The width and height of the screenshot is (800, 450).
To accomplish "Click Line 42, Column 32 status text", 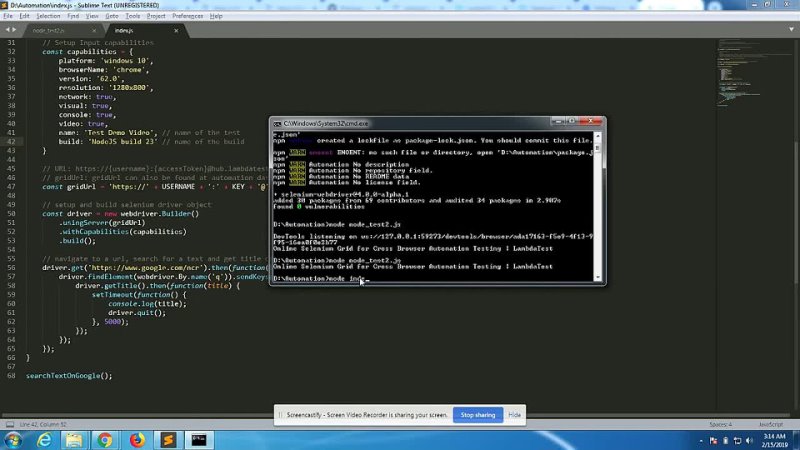I will 43,424.
